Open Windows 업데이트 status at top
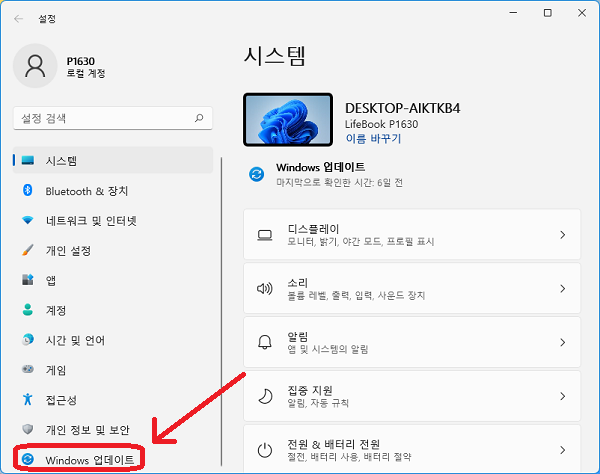 coord(325,174)
